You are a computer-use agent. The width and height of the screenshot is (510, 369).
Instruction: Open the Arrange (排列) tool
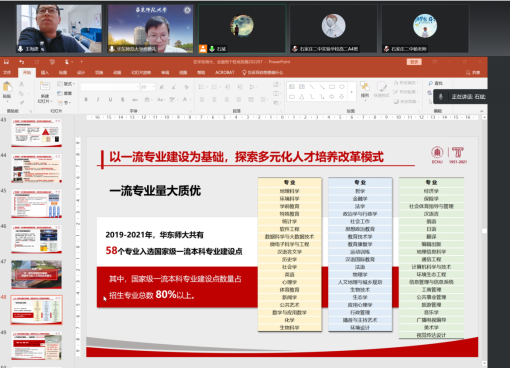click(x=365, y=89)
